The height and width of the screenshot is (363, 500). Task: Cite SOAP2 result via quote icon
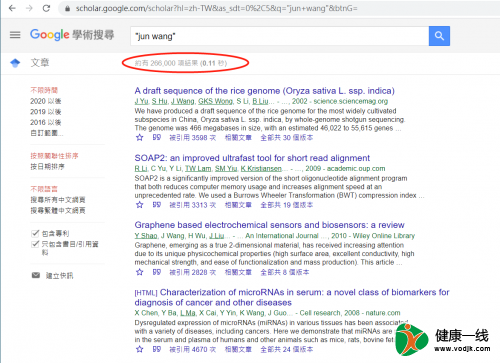tap(157, 205)
